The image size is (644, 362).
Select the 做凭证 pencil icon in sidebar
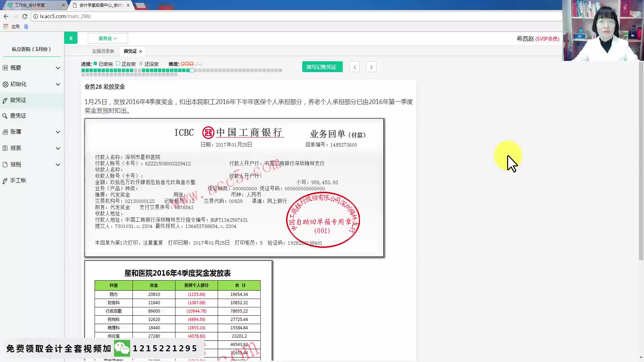tap(5, 100)
